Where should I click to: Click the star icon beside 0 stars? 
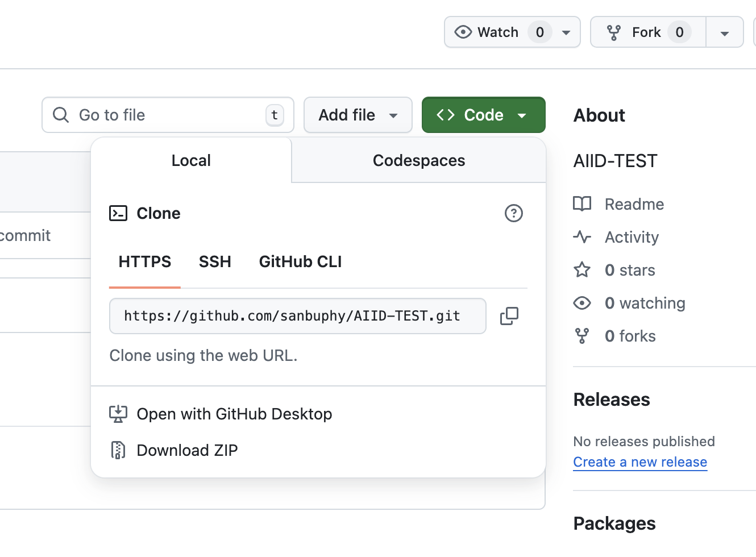[x=582, y=270]
